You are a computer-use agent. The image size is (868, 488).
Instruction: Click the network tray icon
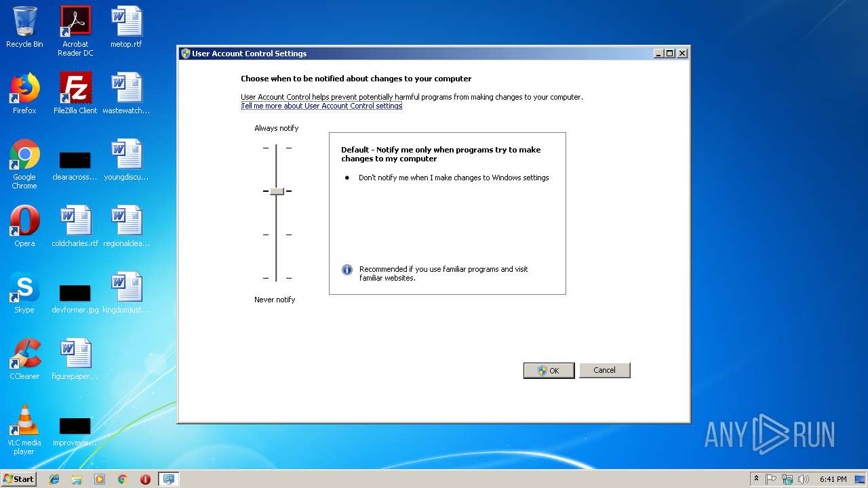pyautogui.click(x=787, y=479)
